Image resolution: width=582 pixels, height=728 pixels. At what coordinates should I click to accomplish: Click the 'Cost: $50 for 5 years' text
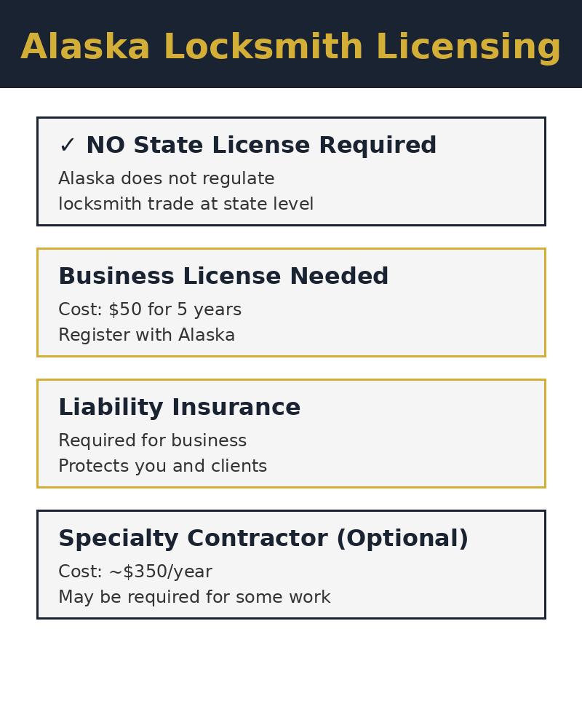coord(149,310)
